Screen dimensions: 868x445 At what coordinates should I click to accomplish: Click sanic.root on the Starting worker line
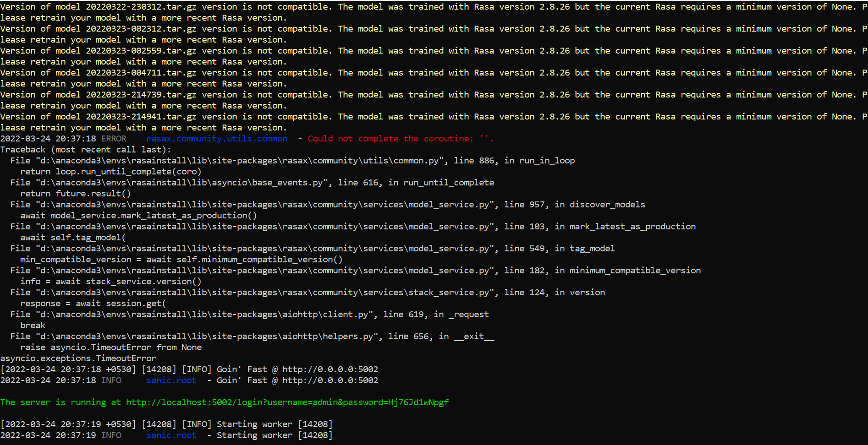point(171,435)
